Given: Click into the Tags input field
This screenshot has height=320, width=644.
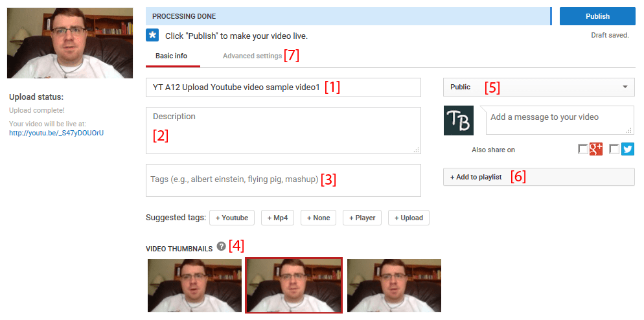Looking at the screenshot, I should 283,180.
